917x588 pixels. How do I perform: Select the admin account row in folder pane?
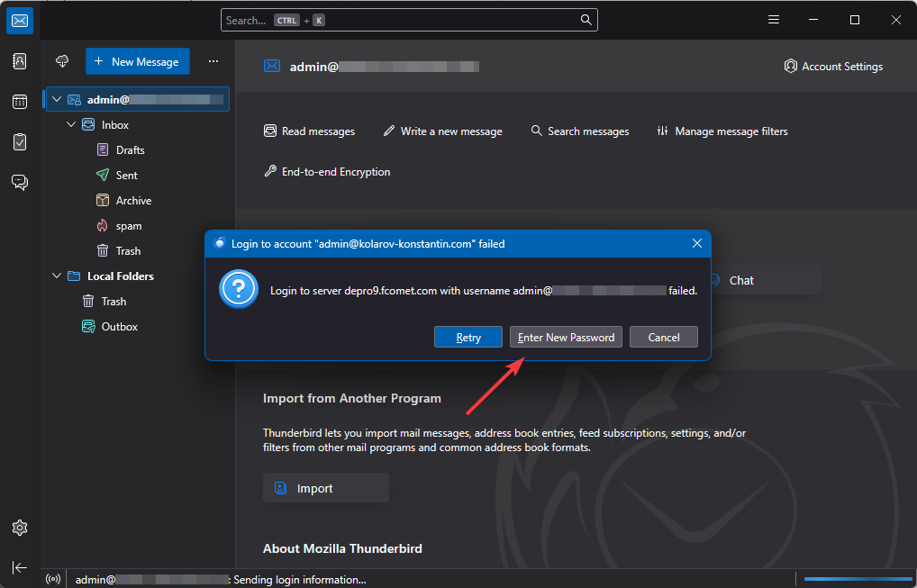point(138,99)
